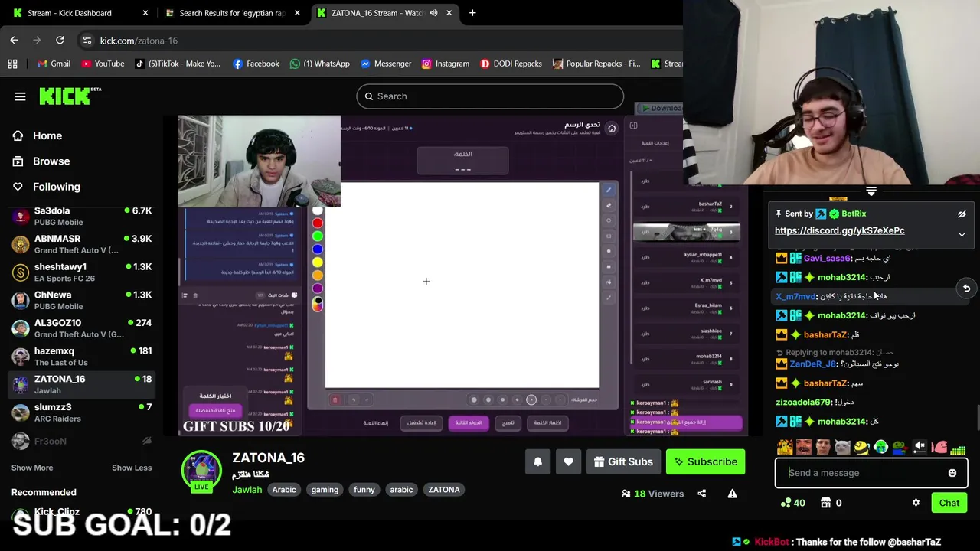This screenshot has width=980, height=551.
Task: Report stream using warning triangle icon
Action: click(x=732, y=494)
